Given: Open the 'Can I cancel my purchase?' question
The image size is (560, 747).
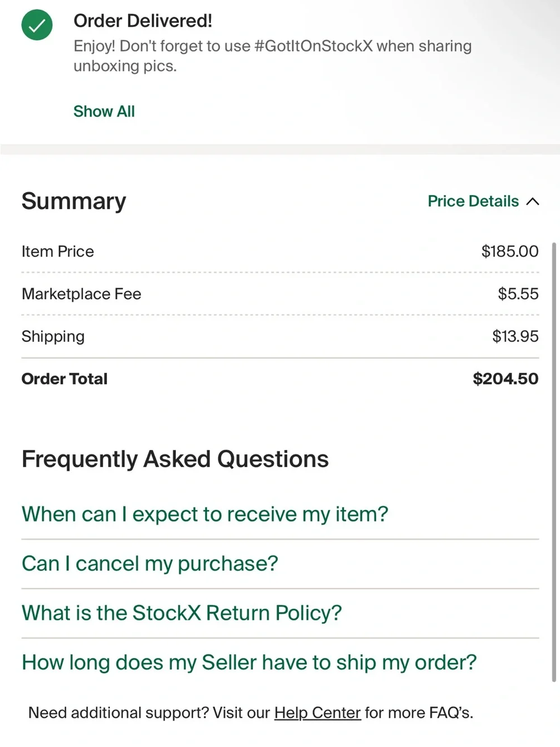Looking at the screenshot, I should coord(150,563).
